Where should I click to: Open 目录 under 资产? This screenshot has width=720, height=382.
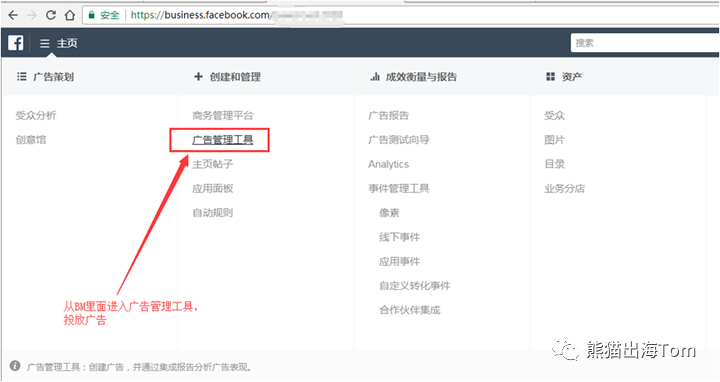click(555, 164)
